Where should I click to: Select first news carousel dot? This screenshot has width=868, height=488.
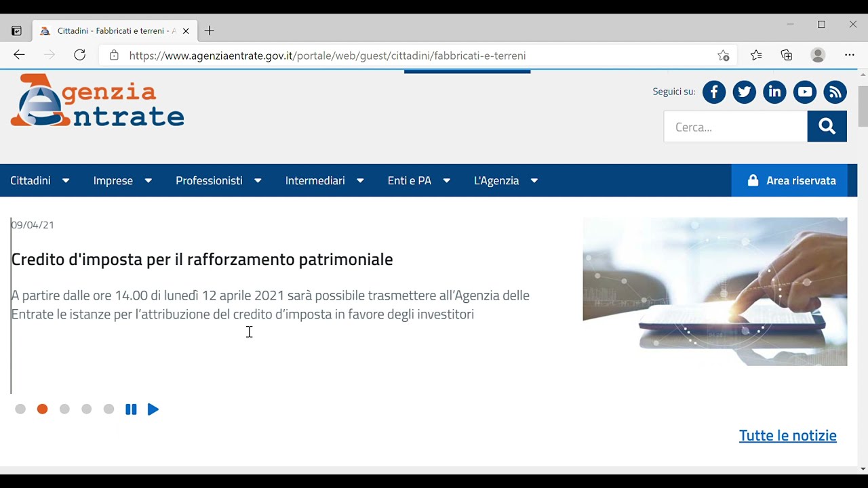[x=20, y=409]
